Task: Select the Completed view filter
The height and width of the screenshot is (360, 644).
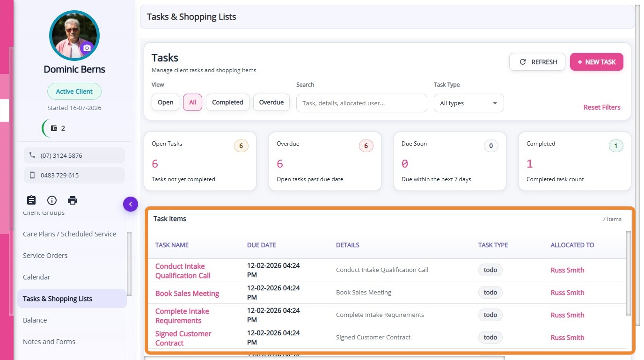Action: (x=227, y=103)
